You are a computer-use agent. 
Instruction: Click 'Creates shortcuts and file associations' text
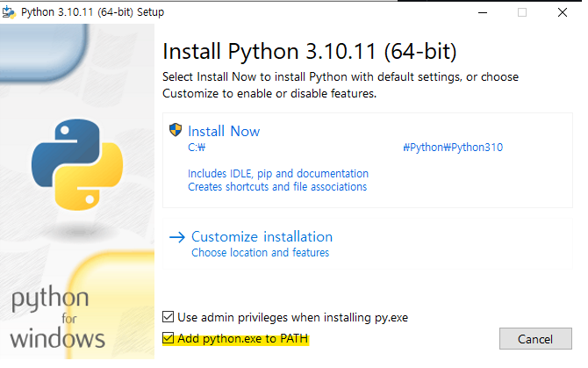point(277,187)
